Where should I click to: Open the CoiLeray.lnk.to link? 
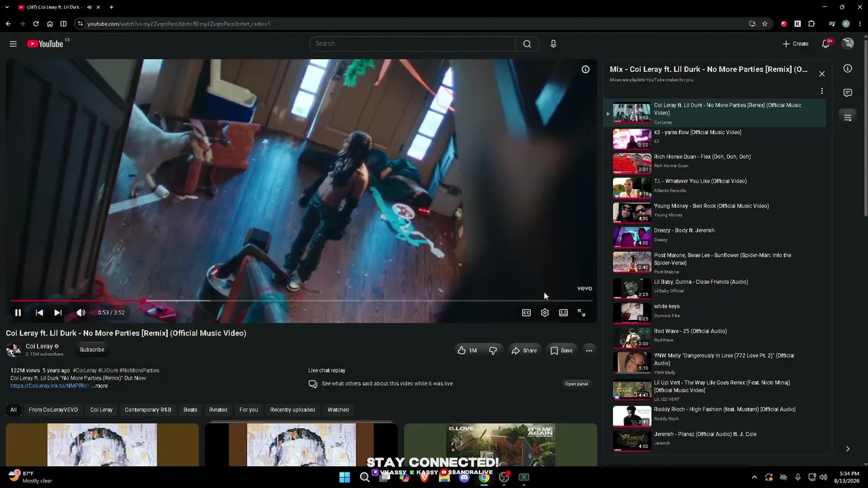tap(50, 386)
